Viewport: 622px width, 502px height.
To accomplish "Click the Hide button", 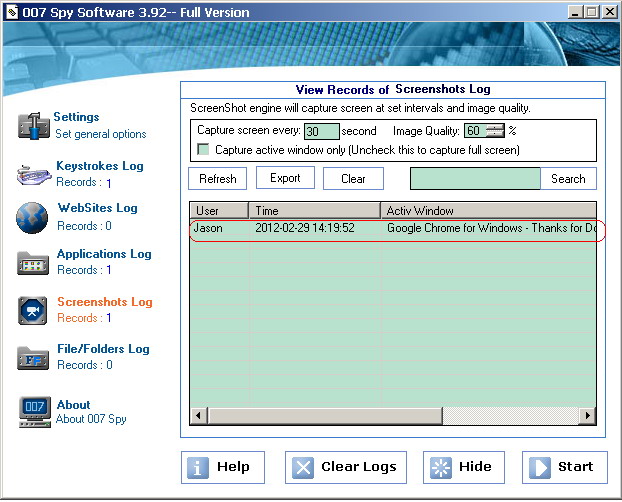I will (x=464, y=467).
